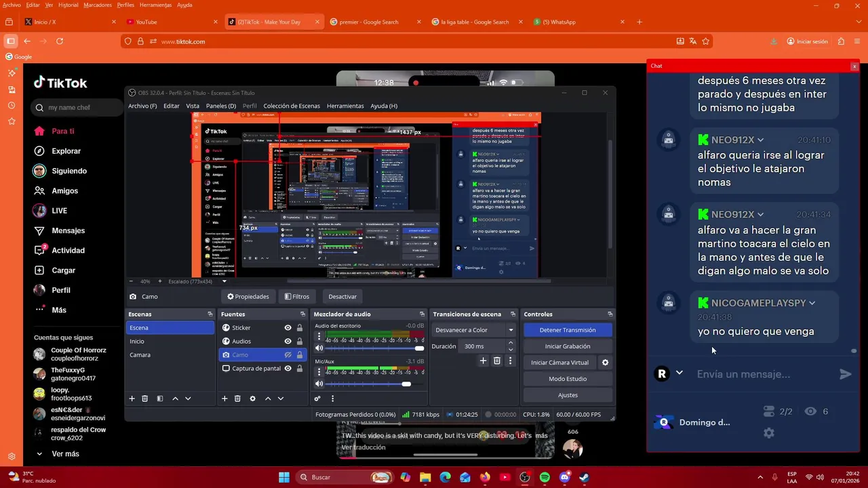The image size is (868, 488).
Task: Open advanced audio properties gears icon
Action: [x=317, y=399]
